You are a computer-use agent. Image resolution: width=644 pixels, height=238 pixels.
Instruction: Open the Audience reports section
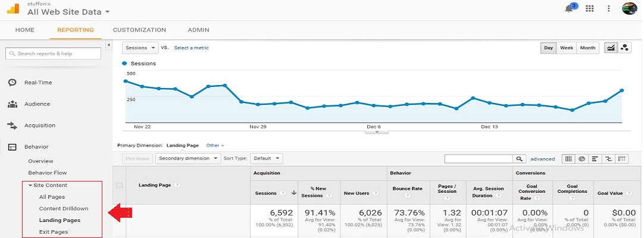click(37, 104)
